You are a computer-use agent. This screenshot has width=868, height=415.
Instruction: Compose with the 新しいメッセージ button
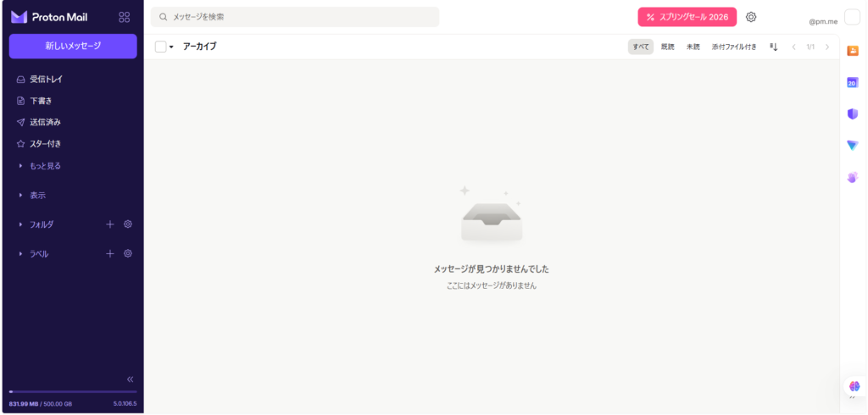click(x=73, y=46)
